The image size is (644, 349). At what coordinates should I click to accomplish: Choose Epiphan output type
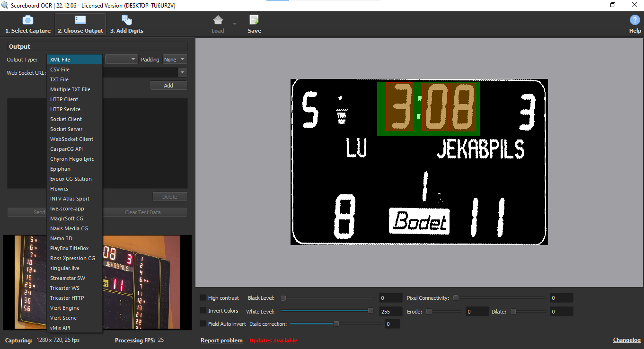click(74, 169)
